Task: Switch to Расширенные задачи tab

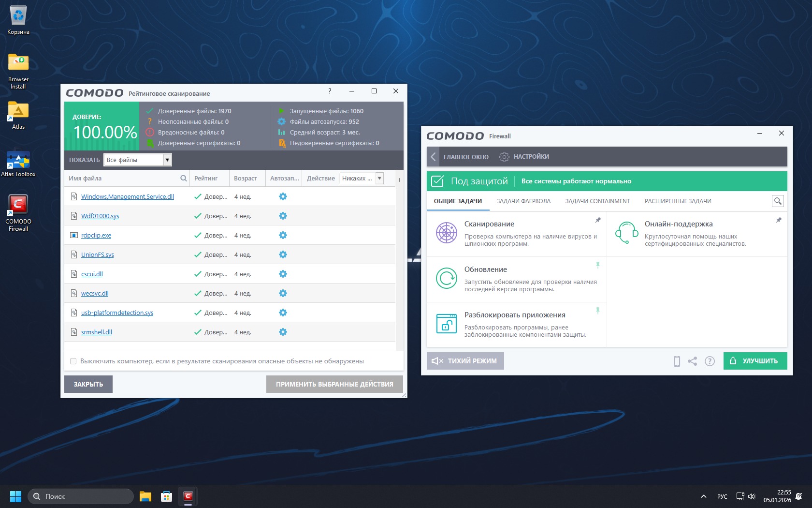Action: click(678, 201)
